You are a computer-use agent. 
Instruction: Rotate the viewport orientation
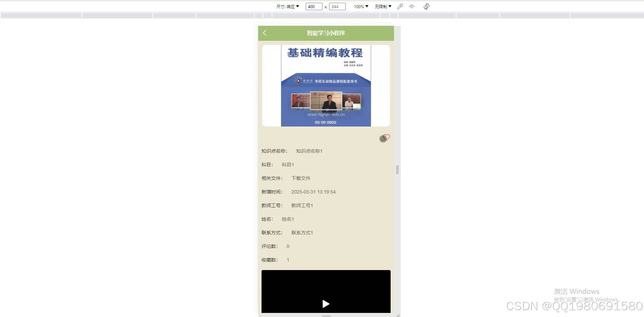coord(426,6)
